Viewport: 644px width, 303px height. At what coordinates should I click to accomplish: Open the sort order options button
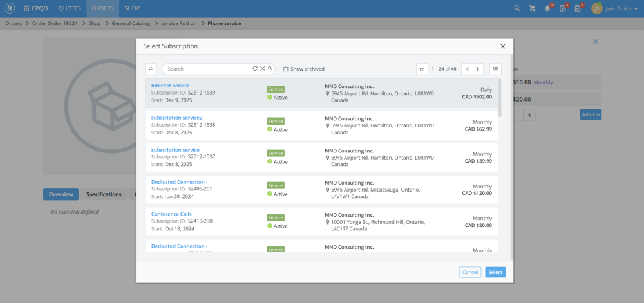click(422, 69)
